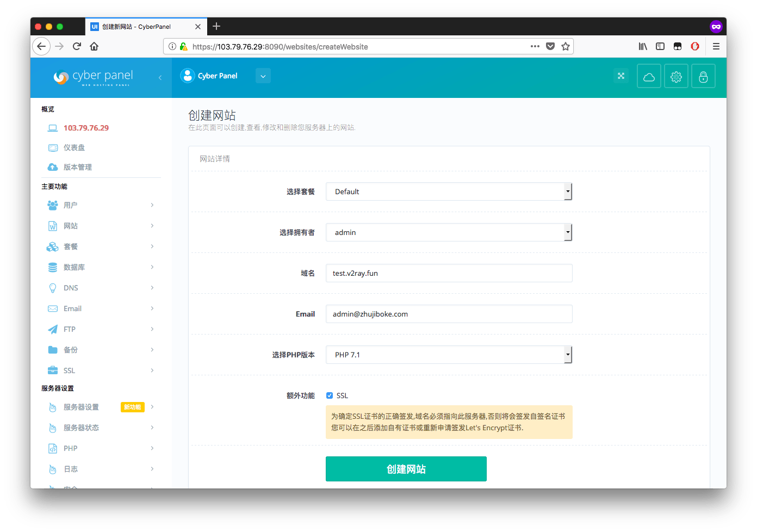
Task: Toggle fullscreen with the header expand icon
Action: point(621,76)
